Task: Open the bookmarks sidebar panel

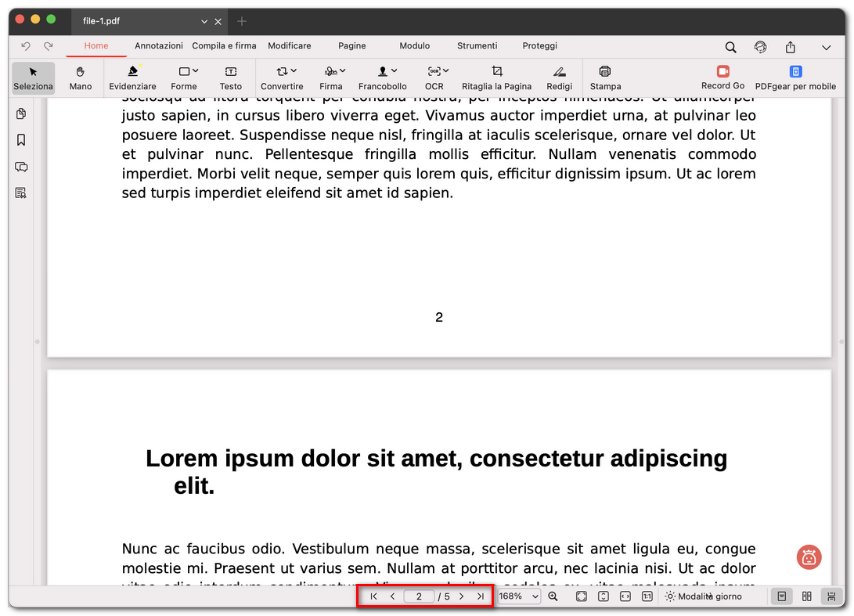Action: [x=20, y=140]
